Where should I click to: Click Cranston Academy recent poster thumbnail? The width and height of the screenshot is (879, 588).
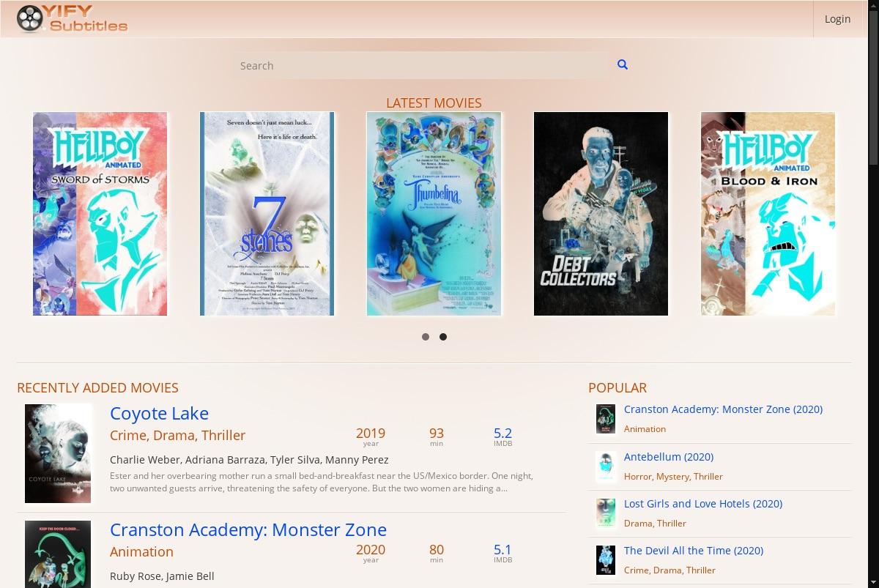(x=58, y=554)
